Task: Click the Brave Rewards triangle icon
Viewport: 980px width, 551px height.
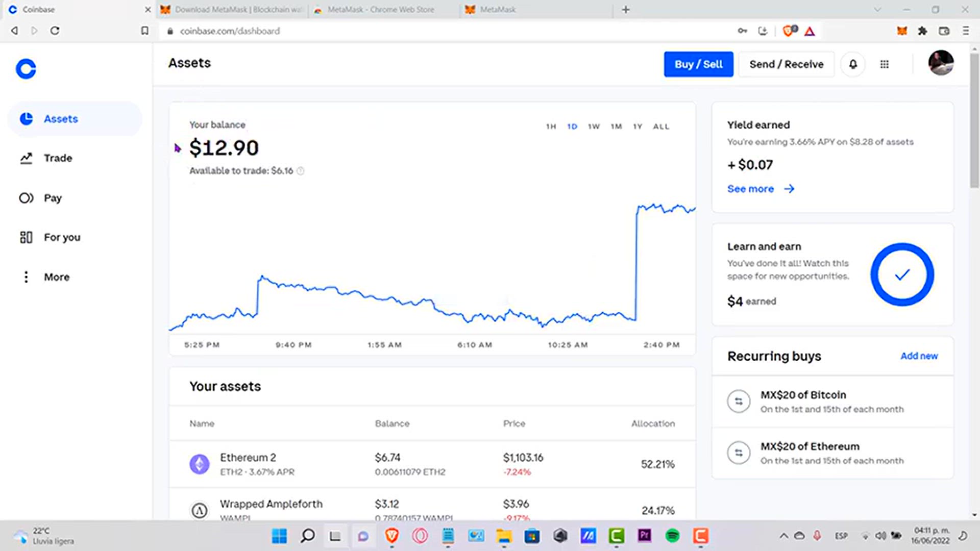Action: click(810, 32)
